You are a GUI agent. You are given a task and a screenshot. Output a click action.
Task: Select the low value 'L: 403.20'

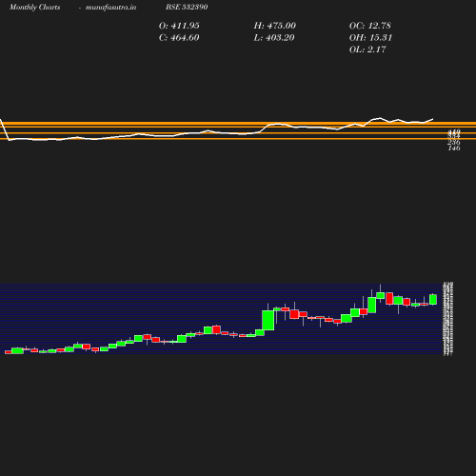pyautogui.click(x=274, y=37)
